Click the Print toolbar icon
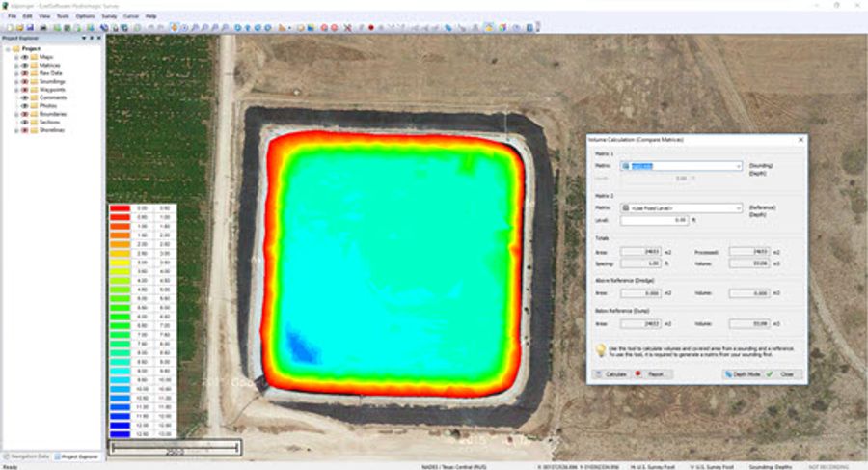This screenshot has height=470, width=868. [x=43, y=27]
